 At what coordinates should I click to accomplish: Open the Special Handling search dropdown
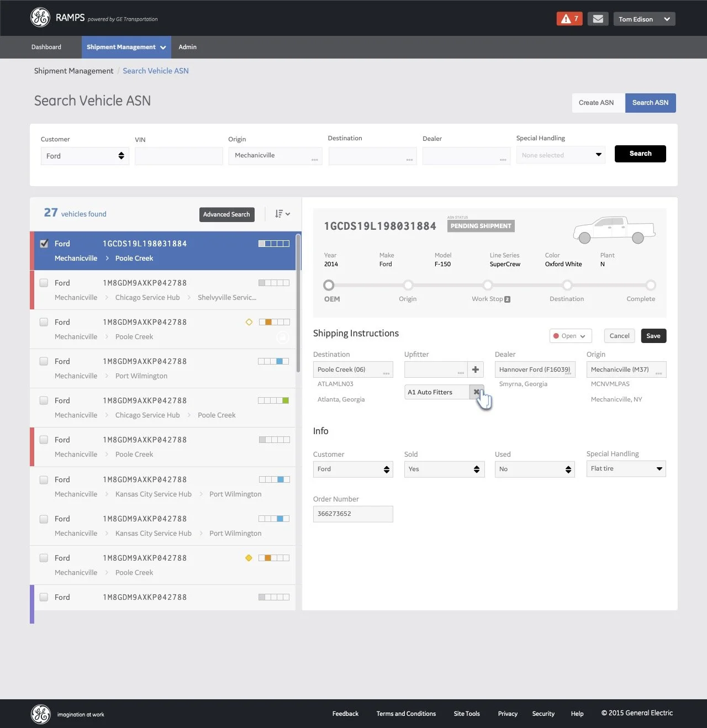click(561, 155)
